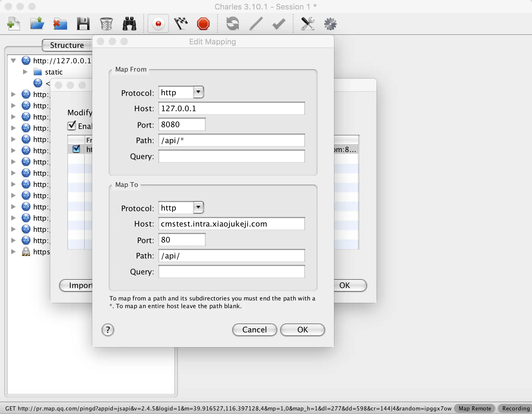Click Map Remote status bar button
Image resolution: width=532 pixels, height=414 pixels.
coord(475,408)
